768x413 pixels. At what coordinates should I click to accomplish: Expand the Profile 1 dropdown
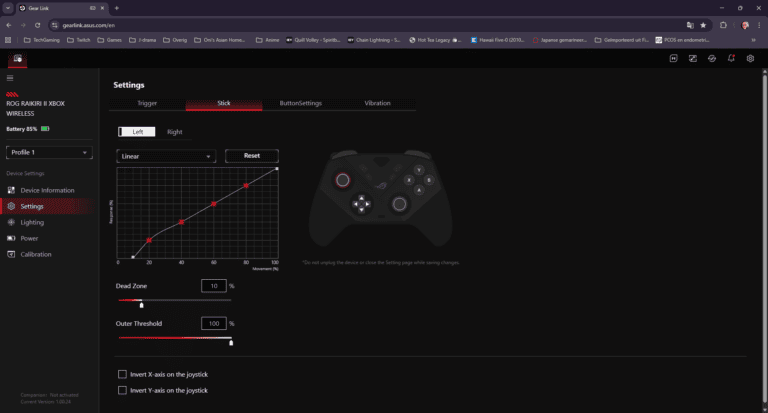(x=49, y=153)
